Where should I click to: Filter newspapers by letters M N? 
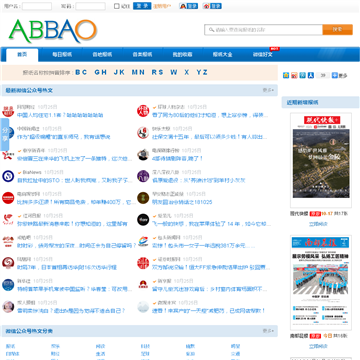(x=138, y=72)
